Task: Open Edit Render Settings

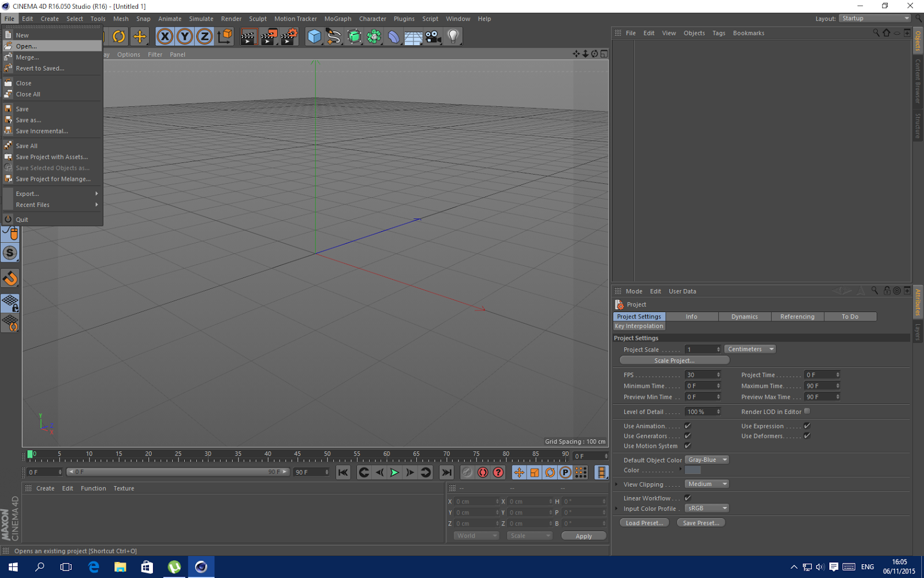Action: pos(289,36)
